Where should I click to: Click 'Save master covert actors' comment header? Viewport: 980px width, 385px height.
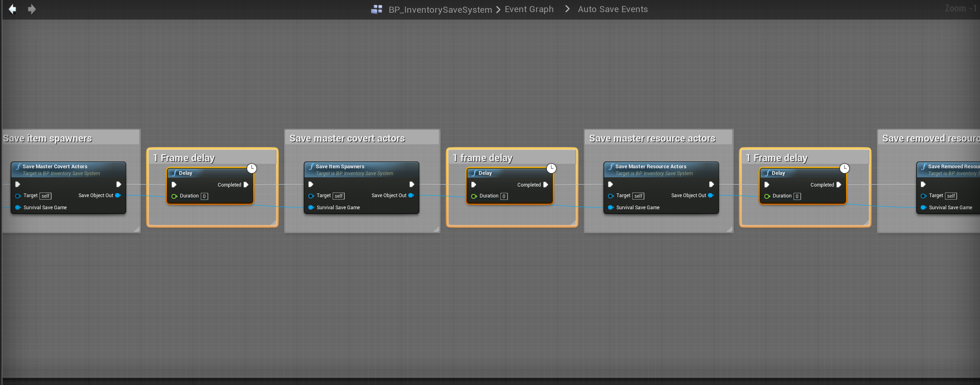tap(347, 138)
